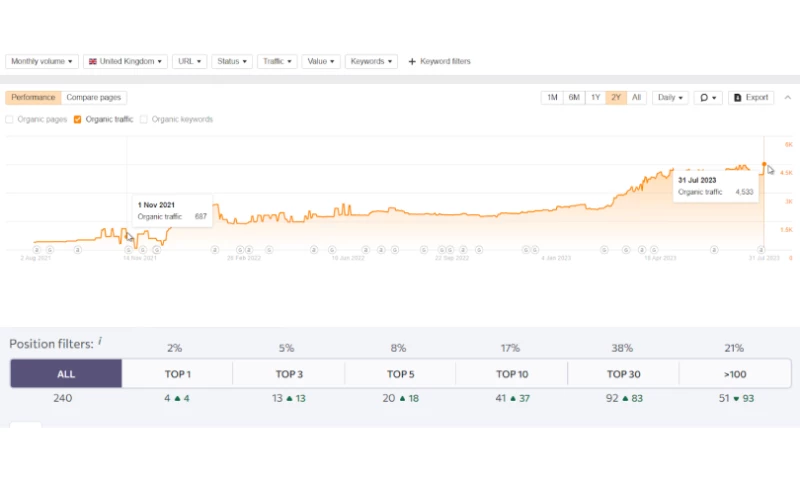Select the >100 position filter
The image size is (800, 480).
(x=734, y=374)
